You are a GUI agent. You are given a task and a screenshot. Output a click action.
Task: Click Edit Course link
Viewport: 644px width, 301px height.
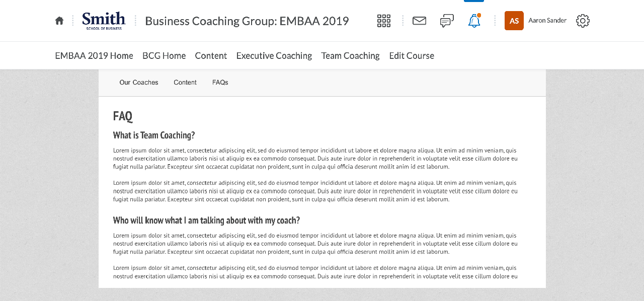[x=412, y=55]
